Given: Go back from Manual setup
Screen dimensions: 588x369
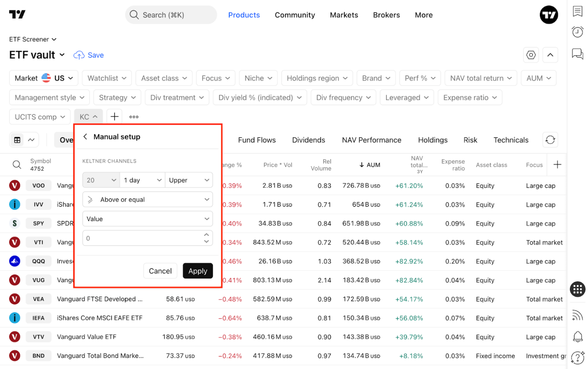Looking at the screenshot, I should 85,136.
